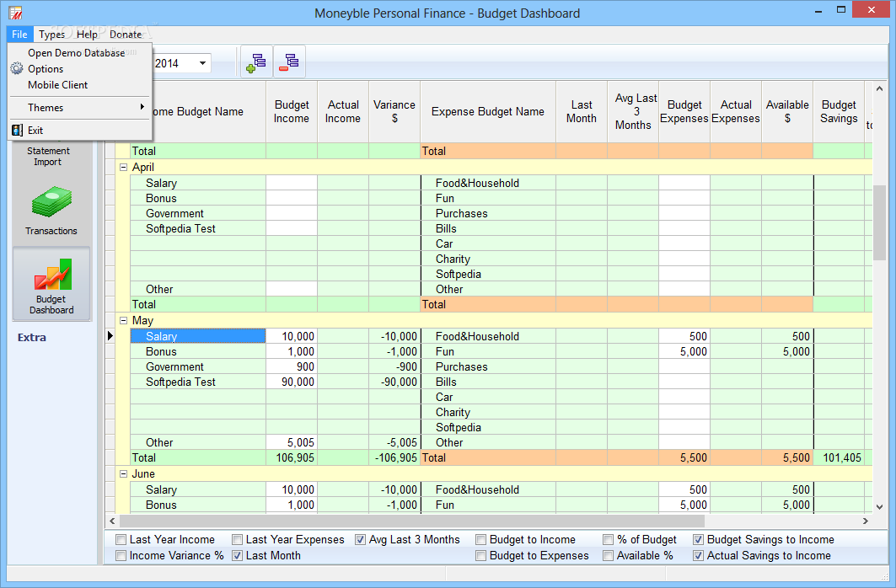Click April Charity expense row
This screenshot has height=588, width=896.
[x=488, y=259]
